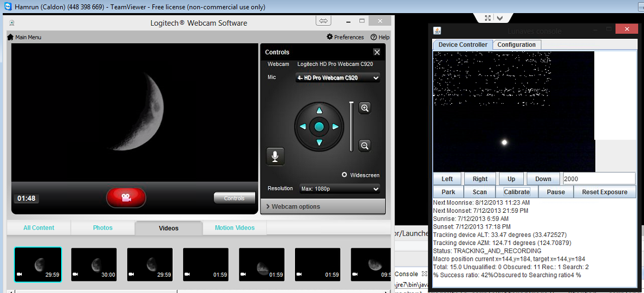Viewport: 644px width, 293px height.
Task: Expand the Webcam options section
Action: tap(323, 206)
